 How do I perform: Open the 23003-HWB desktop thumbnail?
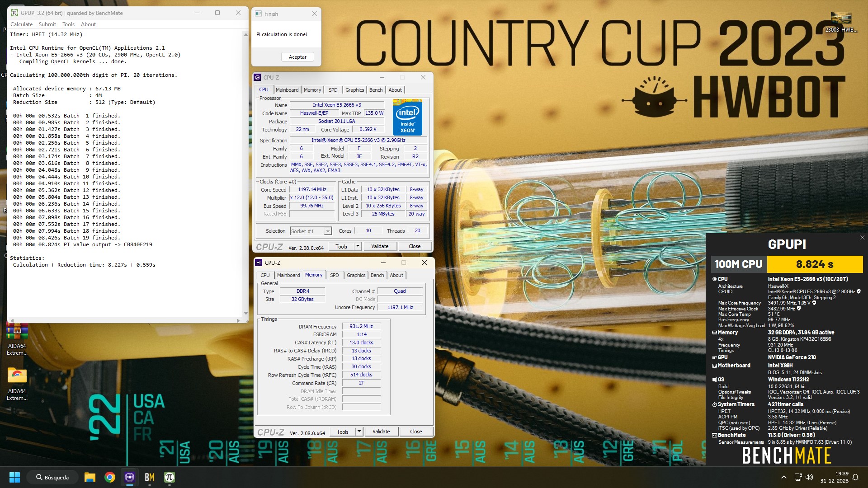coord(841,22)
